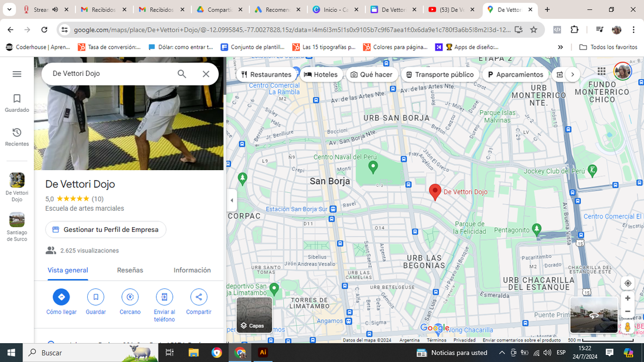Zoom in the map with plus
Screen dimensions: 644x362
click(x=628, y=298)
